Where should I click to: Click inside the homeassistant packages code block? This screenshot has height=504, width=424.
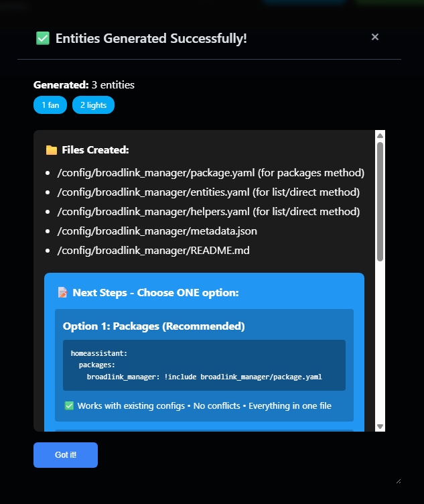click(204, 365)
